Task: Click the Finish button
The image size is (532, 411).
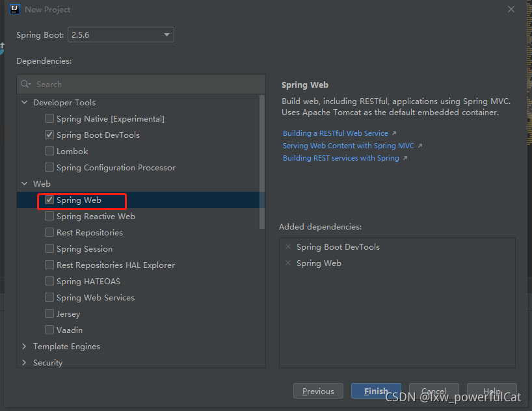Action: [x=376, y=391]
